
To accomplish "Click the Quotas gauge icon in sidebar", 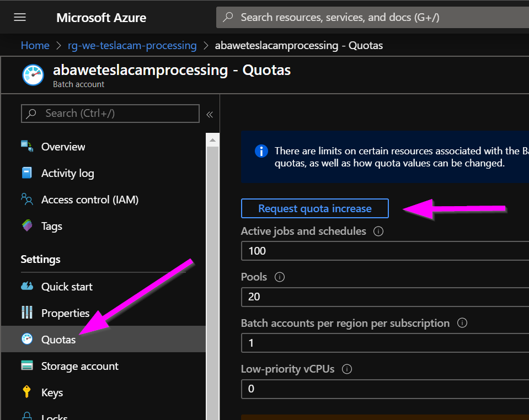I will [x=27, y=339].
